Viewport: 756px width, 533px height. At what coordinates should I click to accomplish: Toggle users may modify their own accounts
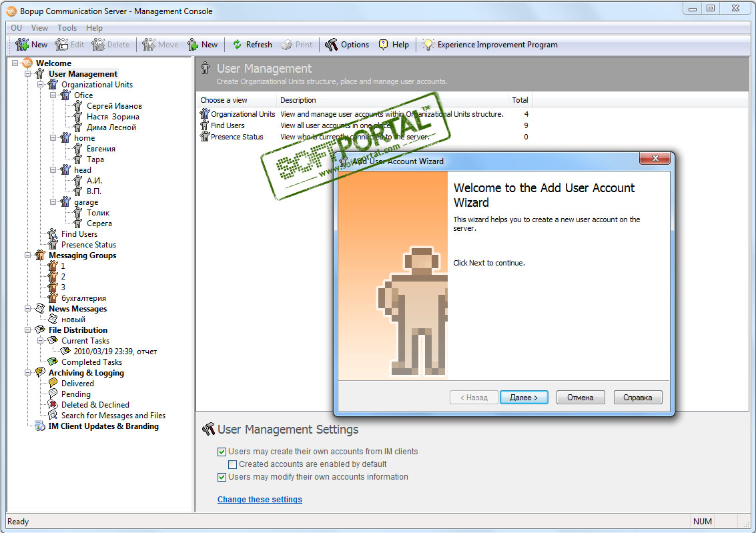pyautogui.click(x=222, y=477)
